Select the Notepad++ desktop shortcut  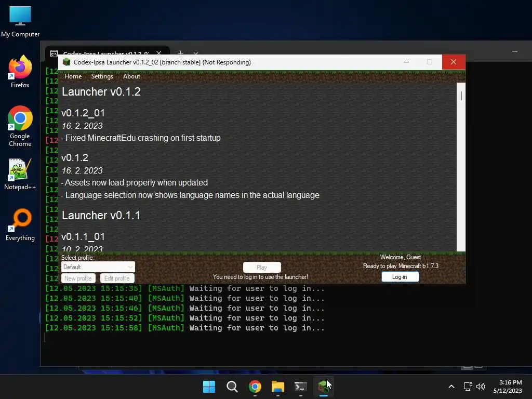click(20, 174)
